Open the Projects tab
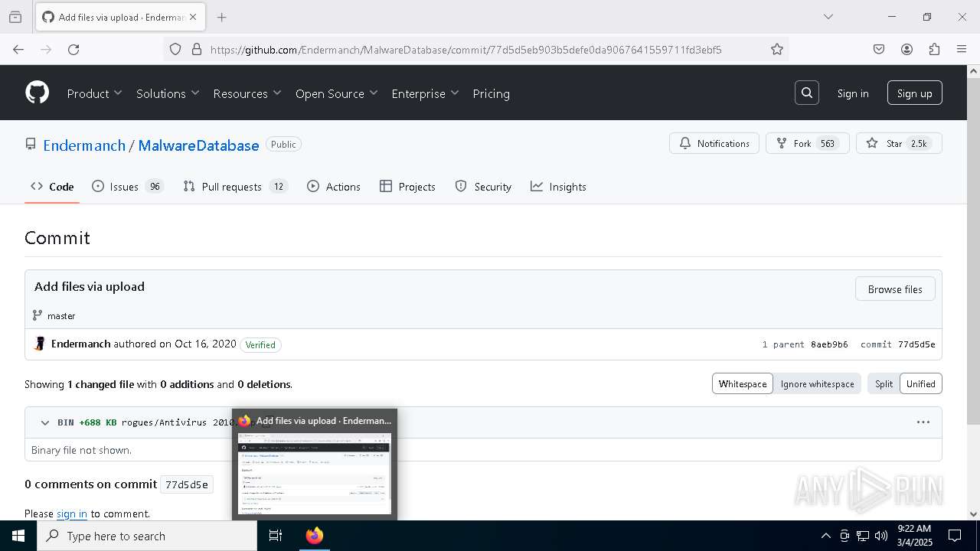Image resolution: width=980 pixels, height=551 pixels. (x=407, y=187)
